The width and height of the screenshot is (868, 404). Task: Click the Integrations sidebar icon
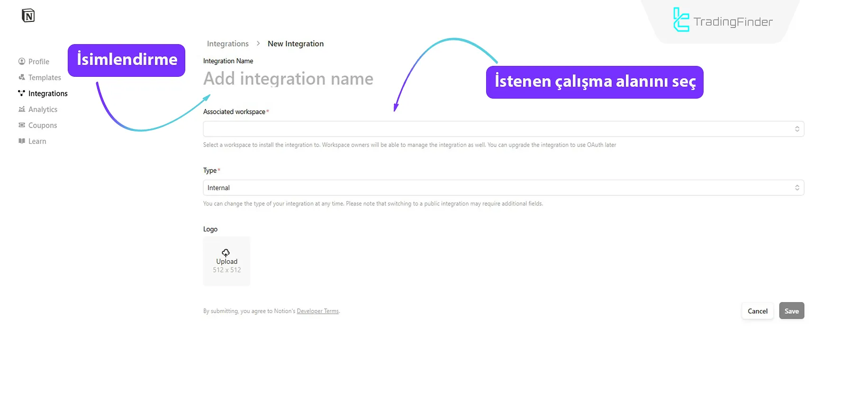(21, 93)
